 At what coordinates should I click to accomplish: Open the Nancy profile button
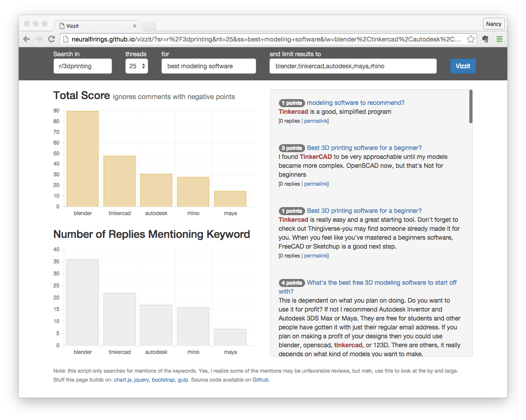(494, 24)
